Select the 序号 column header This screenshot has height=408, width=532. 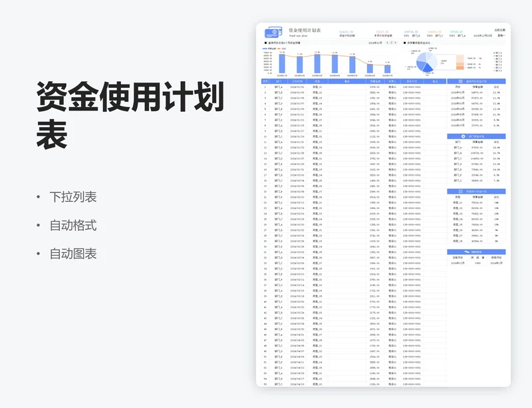coord(265,81)
